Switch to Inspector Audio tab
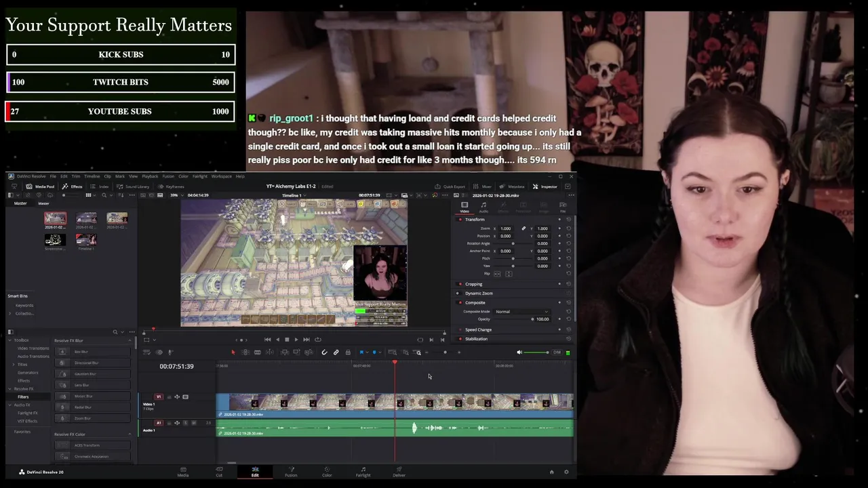Image resolution: width=868 pixels, height=488 pixels. (x=484, y=207)
